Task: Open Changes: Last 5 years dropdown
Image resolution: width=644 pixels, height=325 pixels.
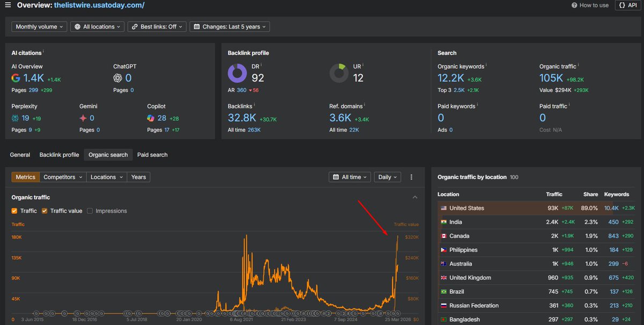Action: tap(230, 26)
